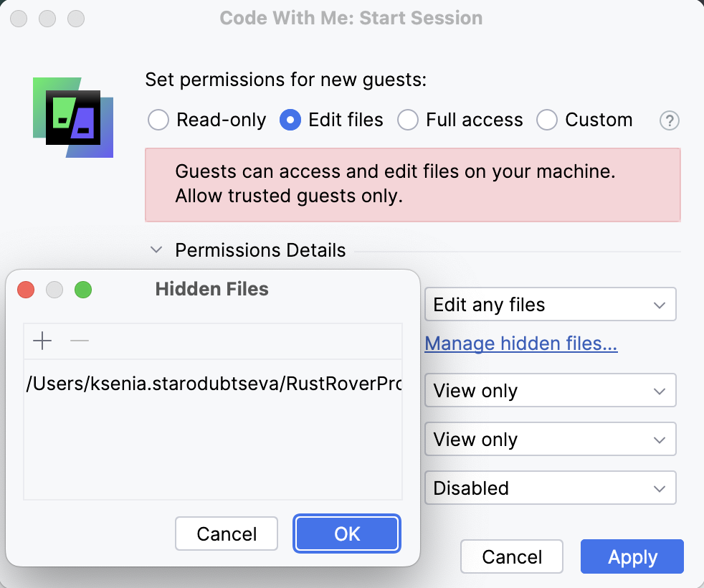Screen dimensions: 704x588
Task: Confirm hidden files with OK
Action: tap(346, 534)
